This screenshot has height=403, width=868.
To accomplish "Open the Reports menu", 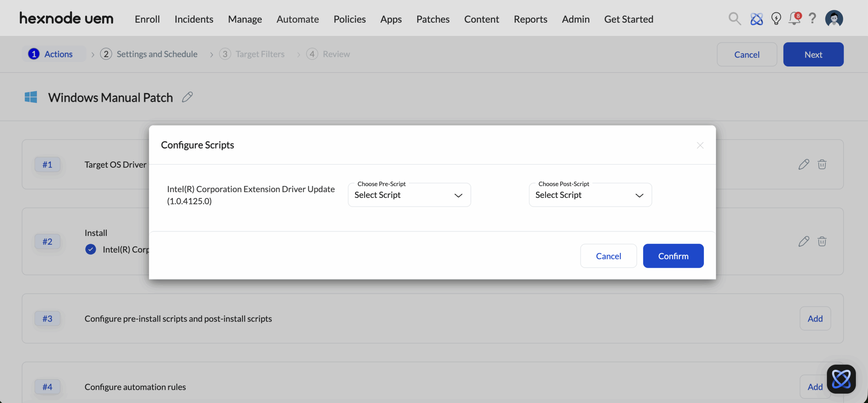I will (x=530, y=19).
